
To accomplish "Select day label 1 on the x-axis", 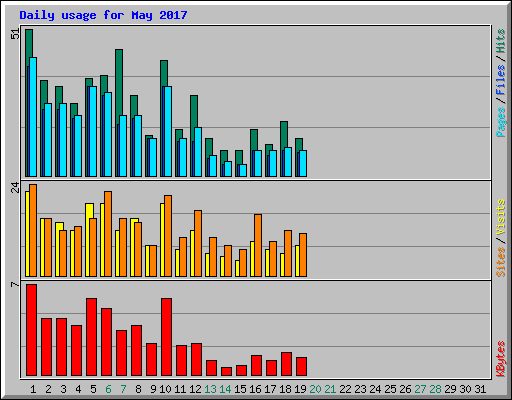I will point(33,389).
